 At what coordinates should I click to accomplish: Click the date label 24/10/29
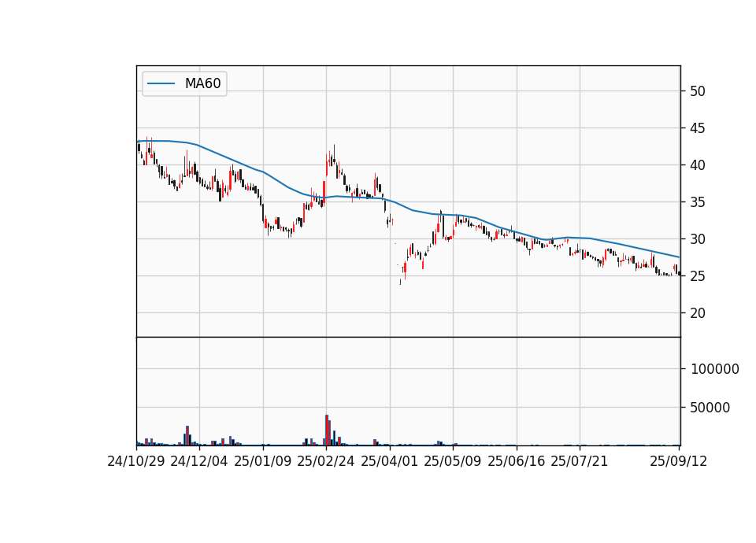(x=136, y=461)
